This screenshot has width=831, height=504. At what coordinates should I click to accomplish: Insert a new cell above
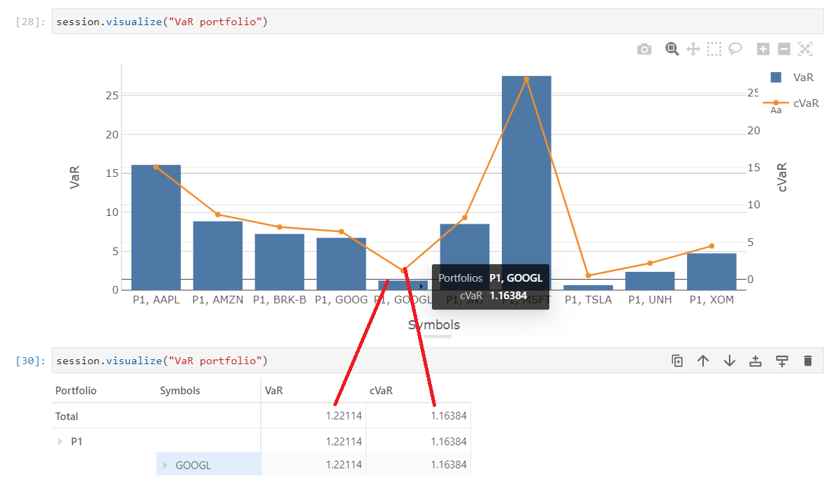pos(755,361)
